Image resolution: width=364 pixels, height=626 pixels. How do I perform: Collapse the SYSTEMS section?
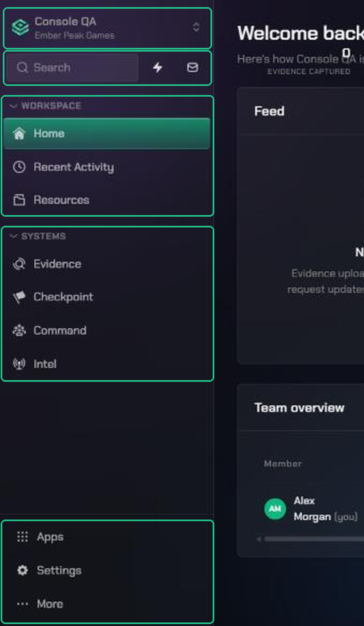pyautogui.click(x=38, y=236)
